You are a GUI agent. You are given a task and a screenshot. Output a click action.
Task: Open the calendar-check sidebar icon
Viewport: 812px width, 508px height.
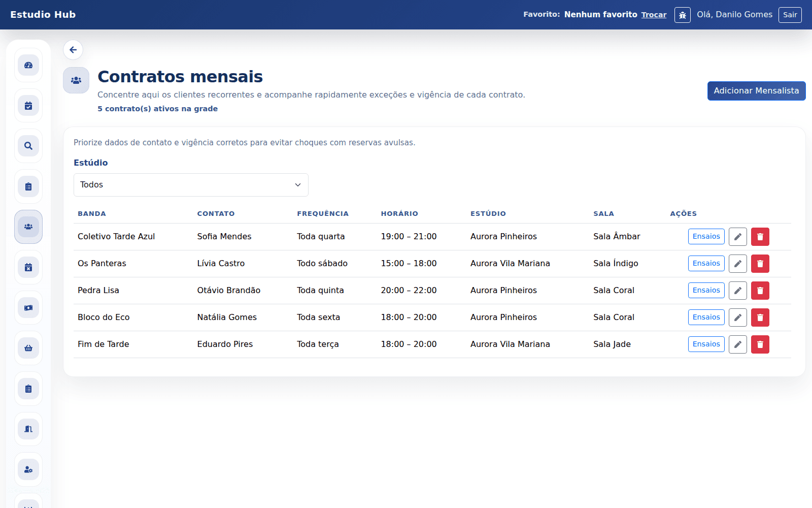tap(28, 106)
